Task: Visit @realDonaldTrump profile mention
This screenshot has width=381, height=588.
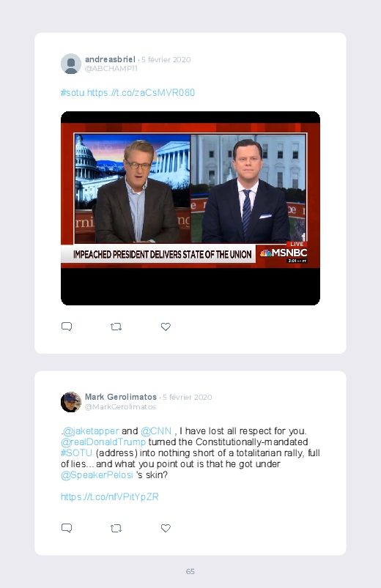Action: (103, 442)
